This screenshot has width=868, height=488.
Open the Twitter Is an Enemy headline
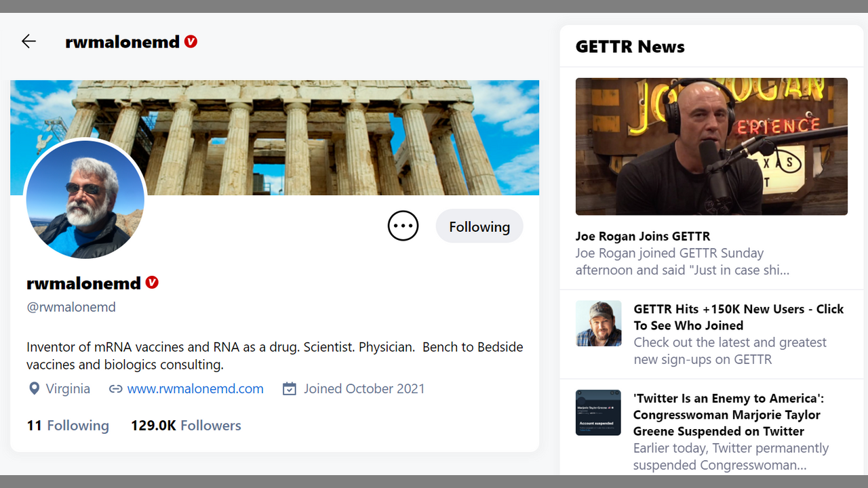point(728,415)
